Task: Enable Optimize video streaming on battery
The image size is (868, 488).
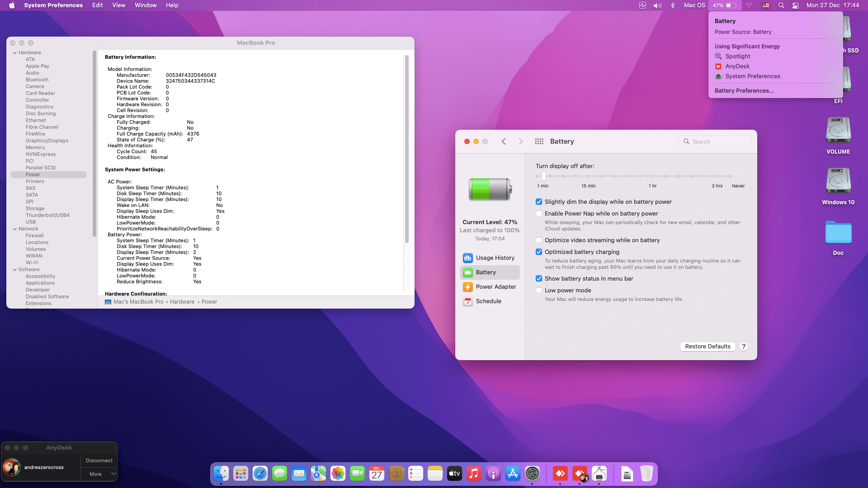Action: [x=539, y=240]
